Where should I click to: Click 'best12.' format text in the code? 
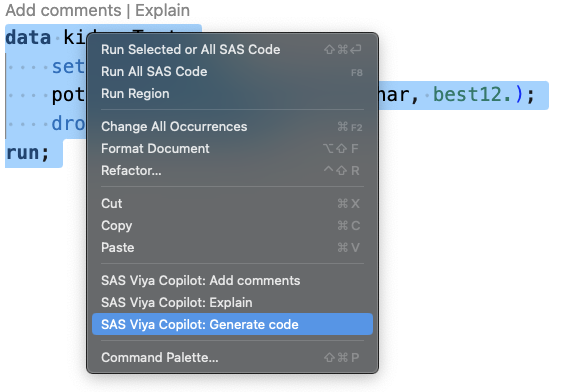point(472,95)
